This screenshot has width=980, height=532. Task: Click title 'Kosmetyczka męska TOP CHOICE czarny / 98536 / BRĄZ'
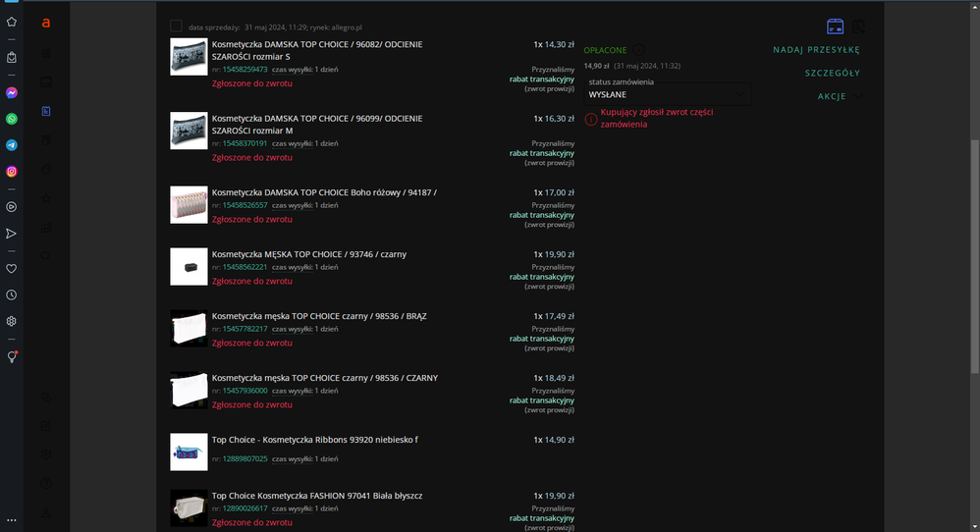click(x=319, y=316)
